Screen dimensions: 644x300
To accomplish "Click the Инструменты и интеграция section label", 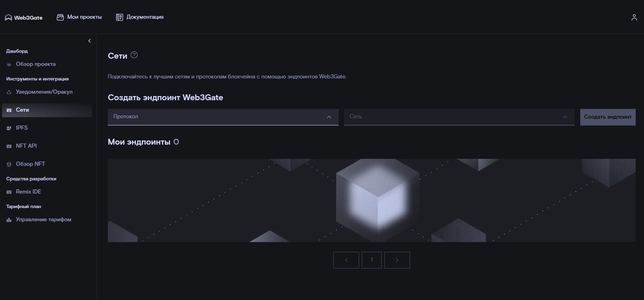I will click(37, 79).
